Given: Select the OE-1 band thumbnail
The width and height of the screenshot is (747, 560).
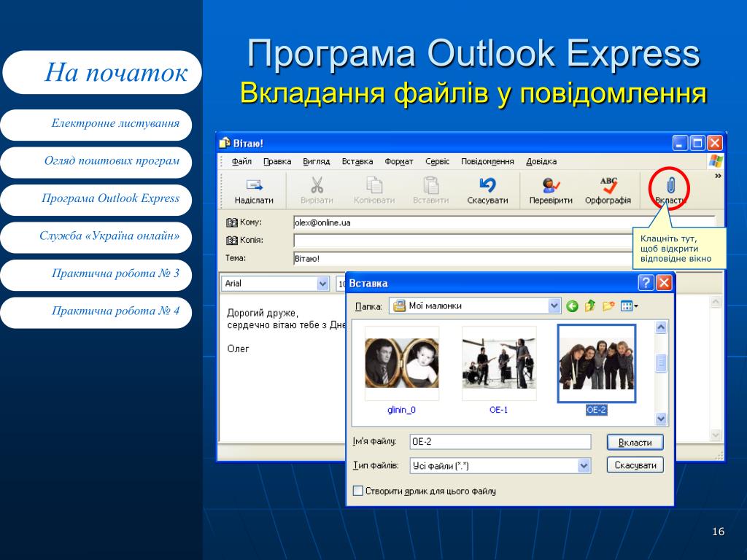Looking at the screenshot, I should tap(499, 363).
